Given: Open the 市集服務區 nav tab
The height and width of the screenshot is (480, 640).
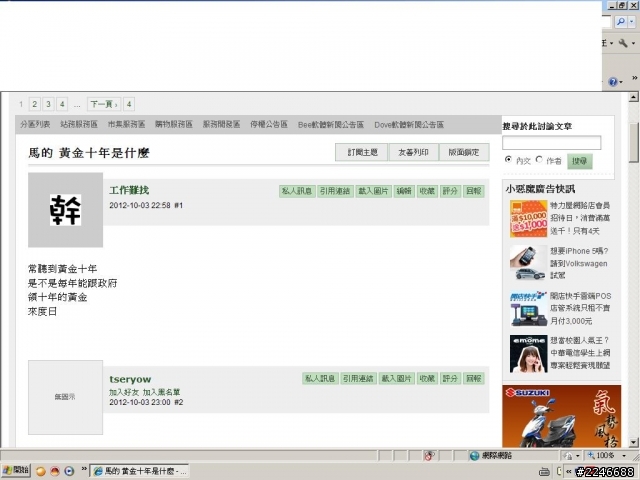Looking at the screenshot, I should click(x=127, y=124).
